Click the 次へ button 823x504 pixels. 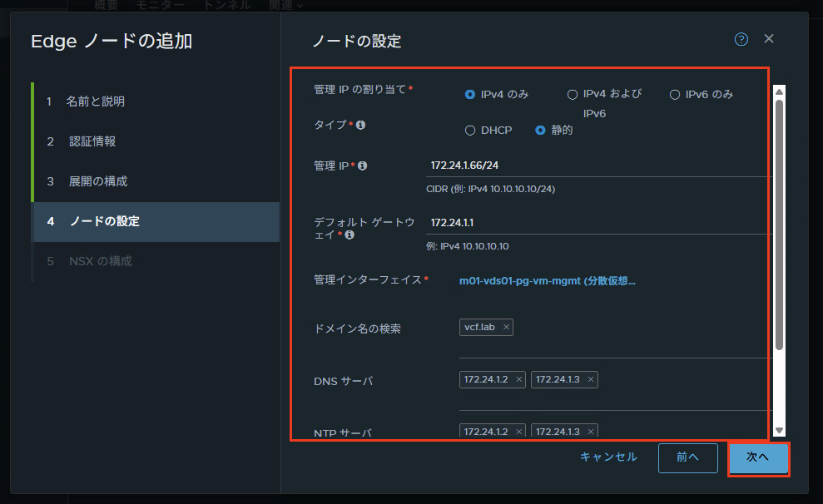758,458
